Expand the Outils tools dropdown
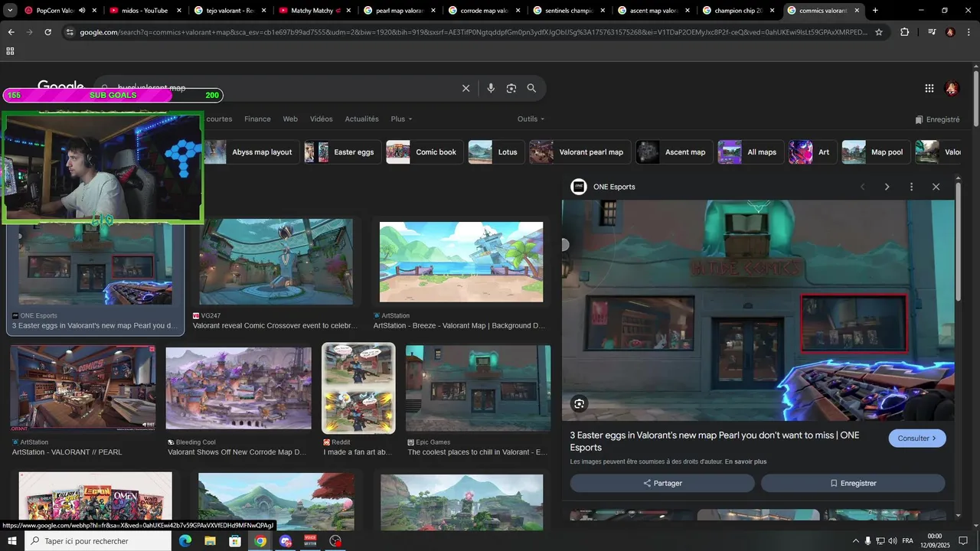This screenshot has width=980, height=551. [531, 119]
